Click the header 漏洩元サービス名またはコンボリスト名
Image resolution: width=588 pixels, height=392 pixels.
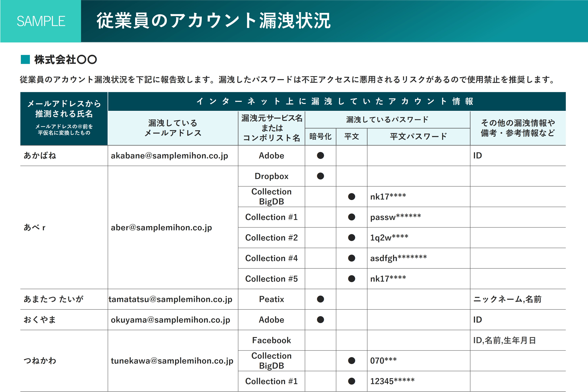[272, 128]
